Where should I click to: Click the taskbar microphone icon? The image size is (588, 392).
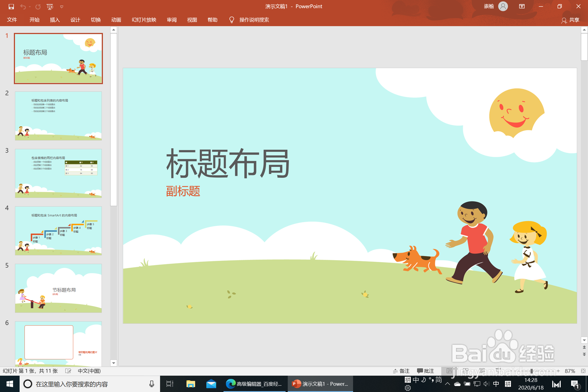tap(152, 384)
